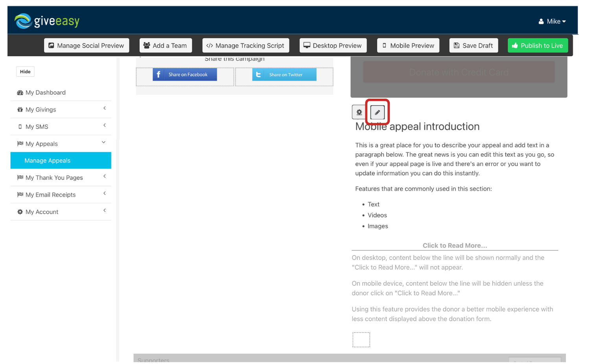Select the pencil edit icon highlighted in red
Image resolution: width=590 pixels, height=364 pixels.
coord(377,112)
